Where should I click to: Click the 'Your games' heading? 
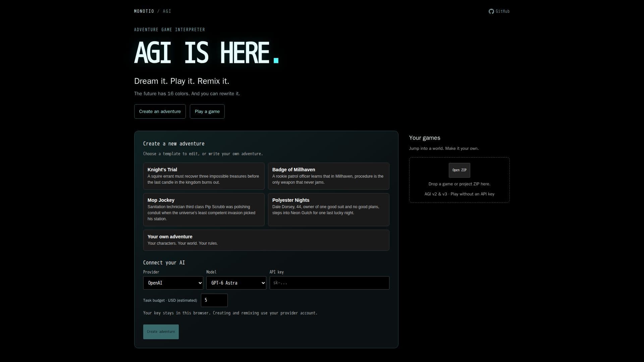click(425, 138)
